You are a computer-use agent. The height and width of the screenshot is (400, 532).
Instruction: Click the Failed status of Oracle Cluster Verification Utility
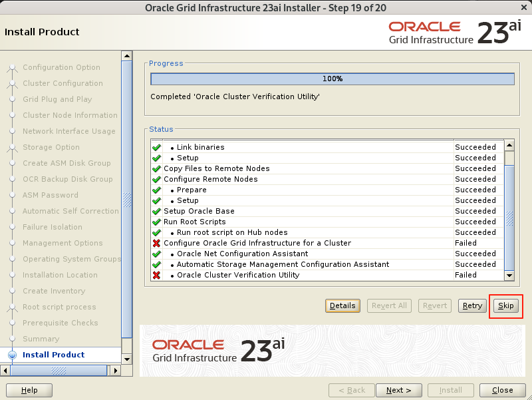[x=465, y=275]
